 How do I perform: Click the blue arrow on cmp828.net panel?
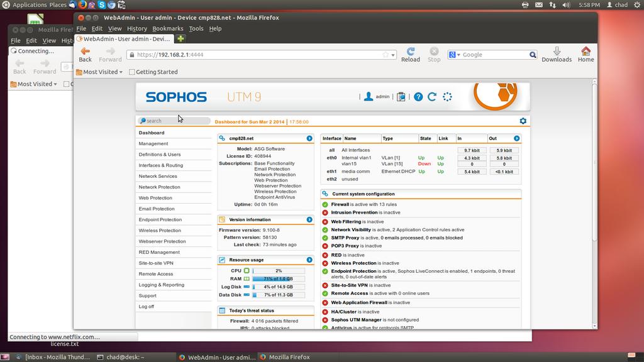coord(309,138)
